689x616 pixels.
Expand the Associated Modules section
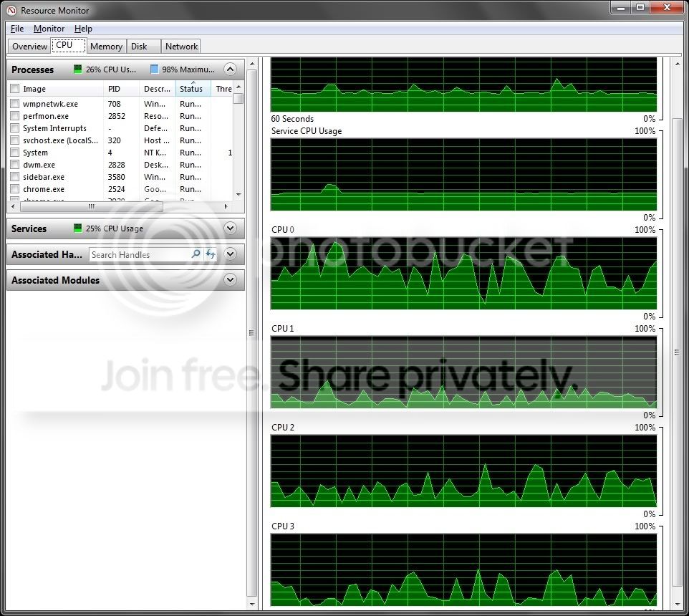point(230,280)
